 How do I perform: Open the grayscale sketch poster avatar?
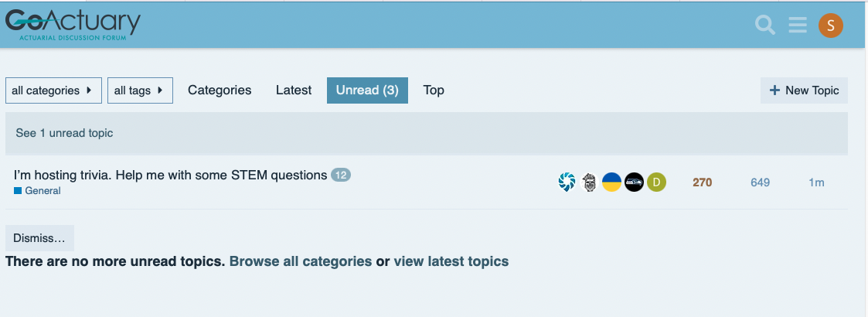(590, 182)
